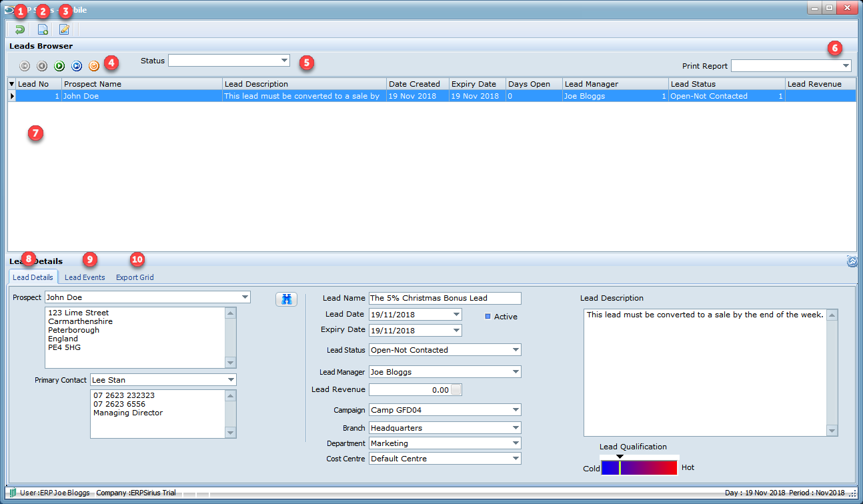Sort by Lead Status column header
The image size is (863, 504).
tap(727, 84)
